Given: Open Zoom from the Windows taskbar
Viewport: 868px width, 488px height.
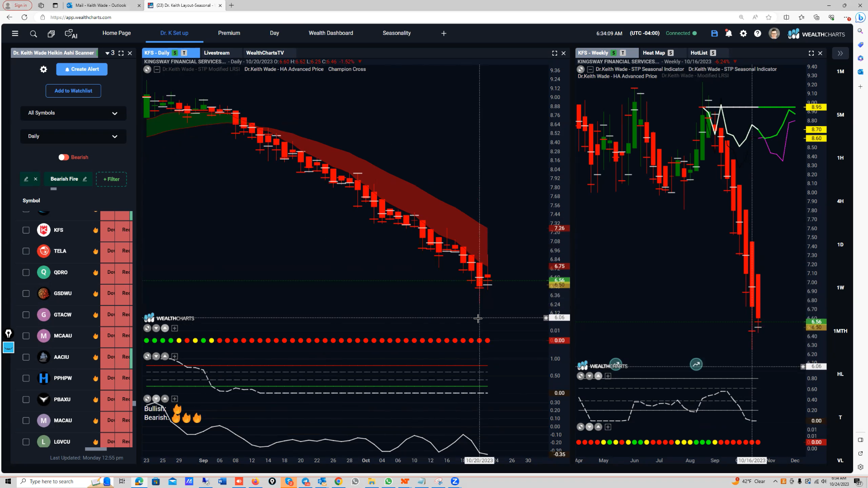Looking at the screenshot, I should point(455,482).
